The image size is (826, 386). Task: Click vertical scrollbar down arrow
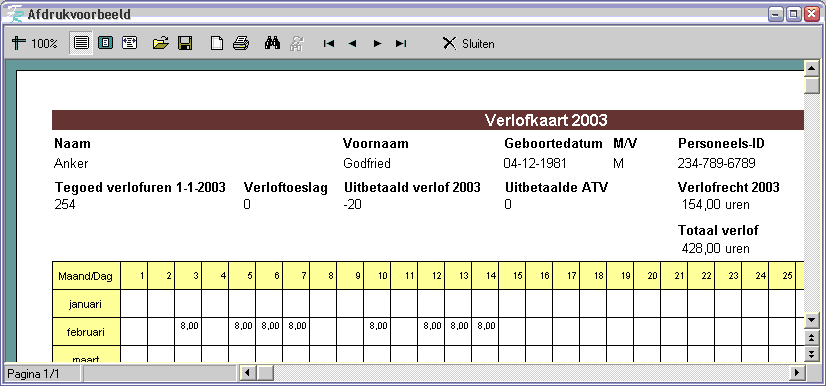click(811, 319)
